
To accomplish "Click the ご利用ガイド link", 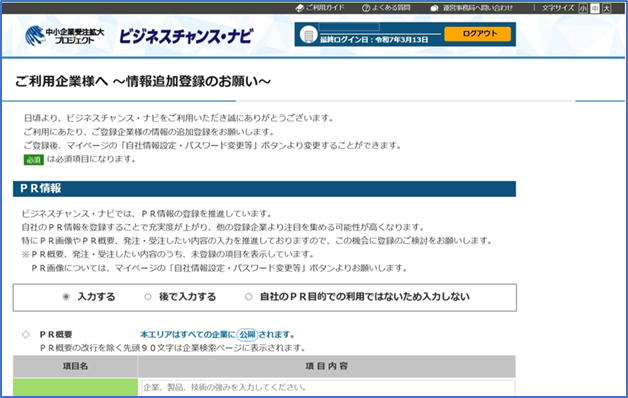I will [x=325, y=8].
